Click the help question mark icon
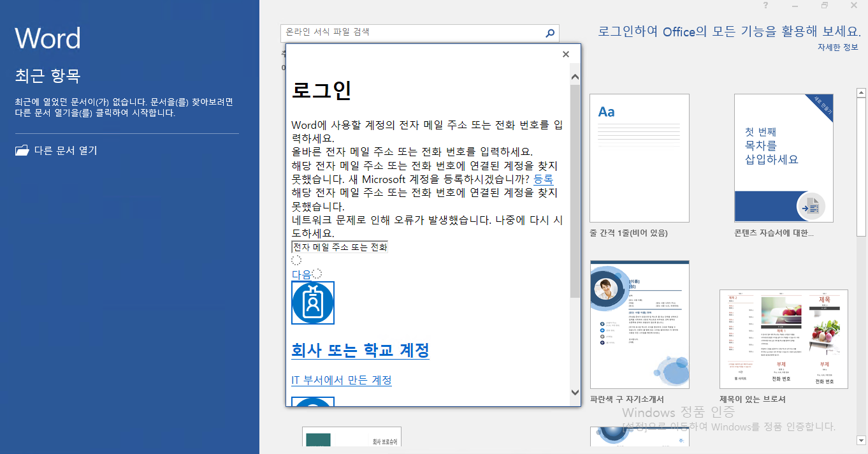868x454 pixels. coord(765,6)
